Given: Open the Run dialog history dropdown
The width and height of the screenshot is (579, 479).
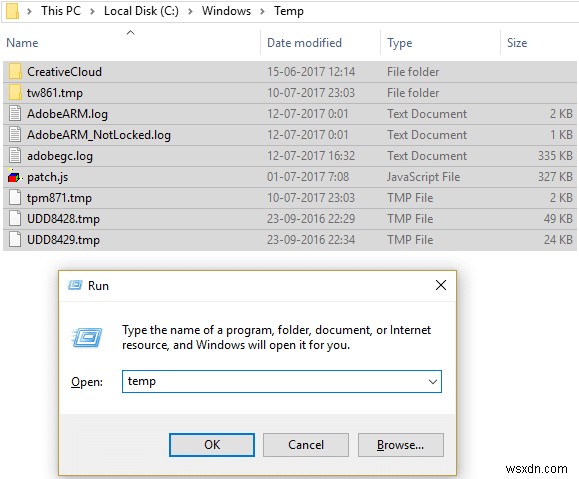Looking at the screenshot, I should pyautogui.click(x=433, y=382).
